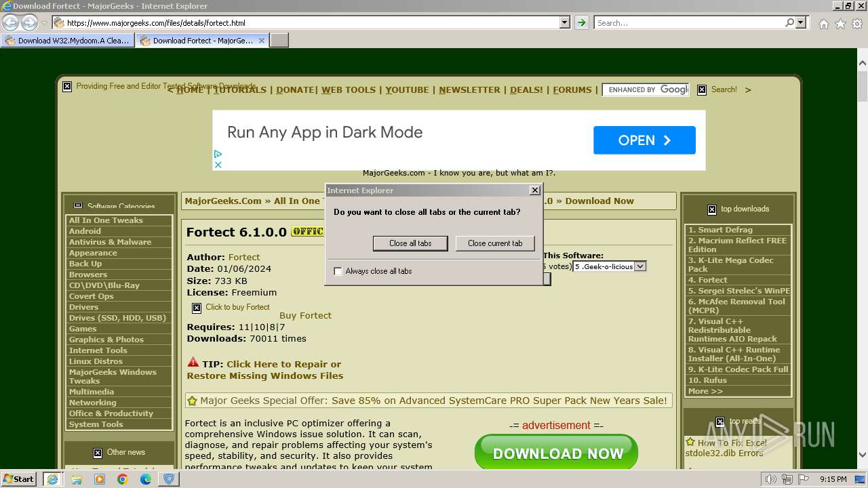868x488 pixels.
Task: Click the network icon in the system tray
Action: (787, 480)
